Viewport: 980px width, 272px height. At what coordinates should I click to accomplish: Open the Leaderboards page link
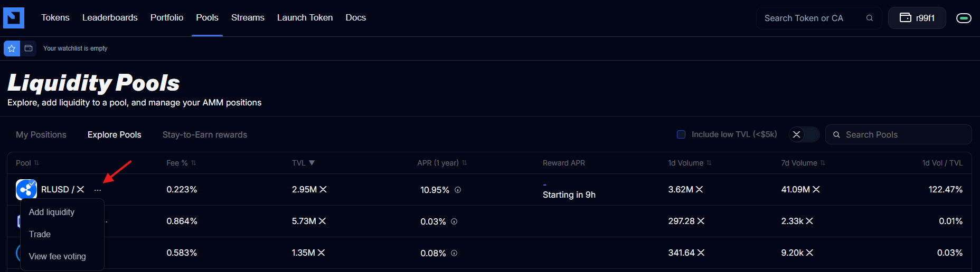(110, 17)
